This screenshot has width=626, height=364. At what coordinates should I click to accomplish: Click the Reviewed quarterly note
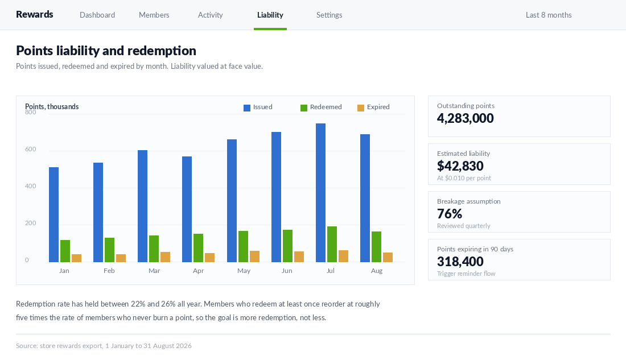coord(463,226)
